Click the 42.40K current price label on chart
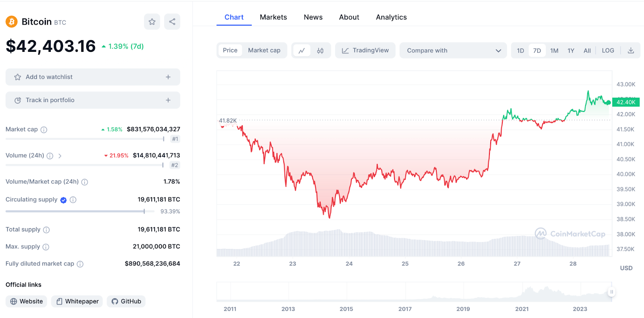 coord(626,103)
